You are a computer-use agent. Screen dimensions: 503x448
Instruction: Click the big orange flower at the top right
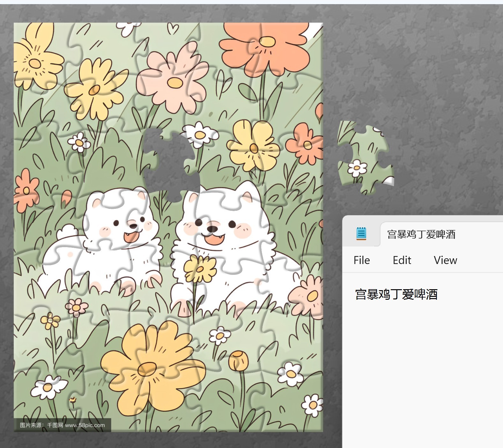266,45
